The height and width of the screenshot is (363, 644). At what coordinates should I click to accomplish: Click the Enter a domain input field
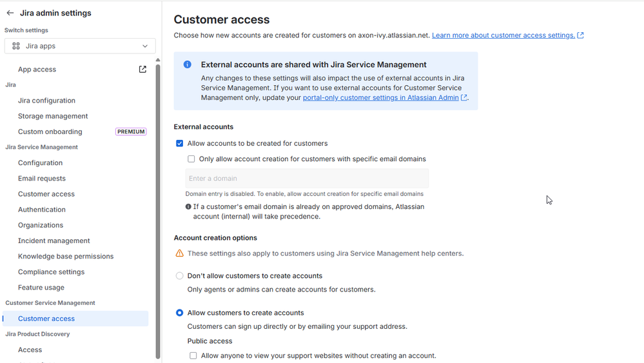[x=307, y=179]
